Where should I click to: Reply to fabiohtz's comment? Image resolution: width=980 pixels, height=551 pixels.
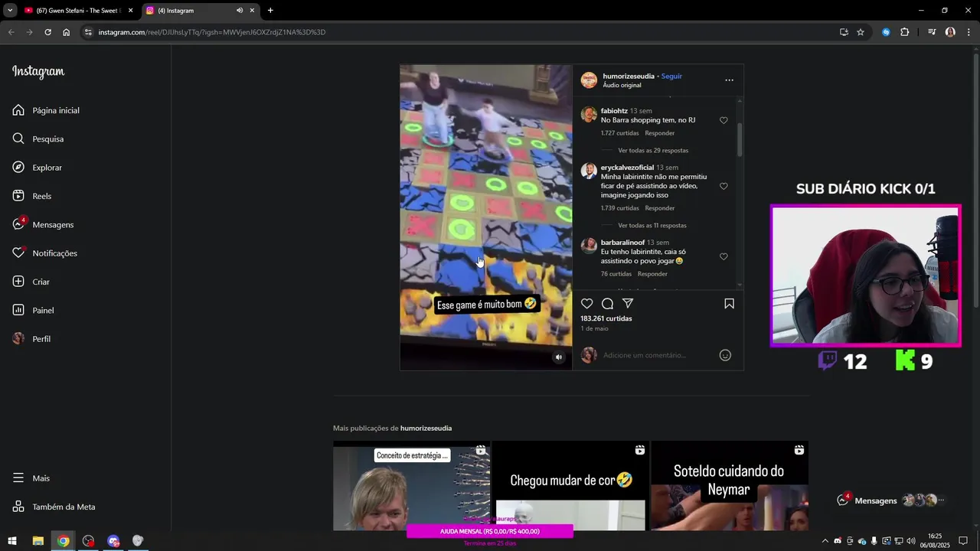click(659, 133)
